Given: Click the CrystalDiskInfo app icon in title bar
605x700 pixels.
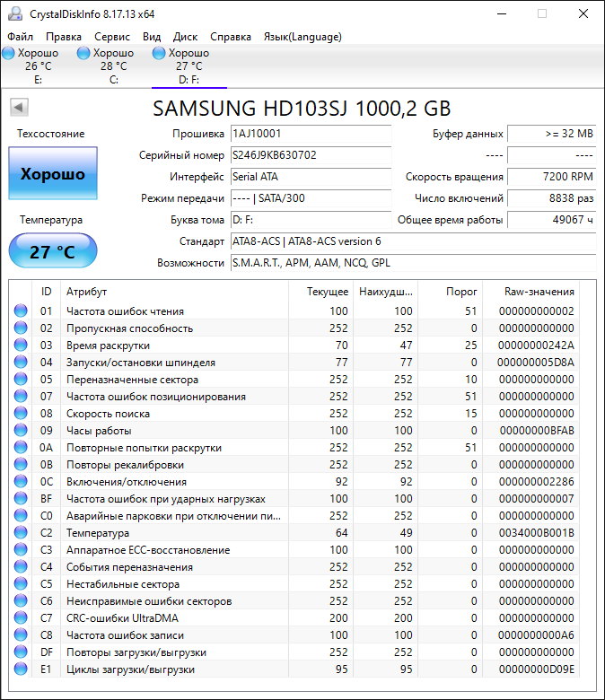Looking at the screenshot, I should pos(14,13).
